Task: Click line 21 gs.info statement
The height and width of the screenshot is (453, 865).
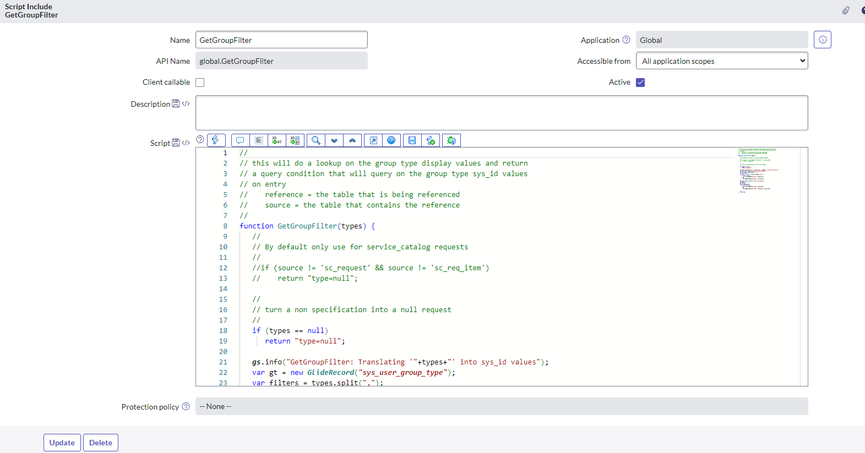Action: (x=401, y=362)
